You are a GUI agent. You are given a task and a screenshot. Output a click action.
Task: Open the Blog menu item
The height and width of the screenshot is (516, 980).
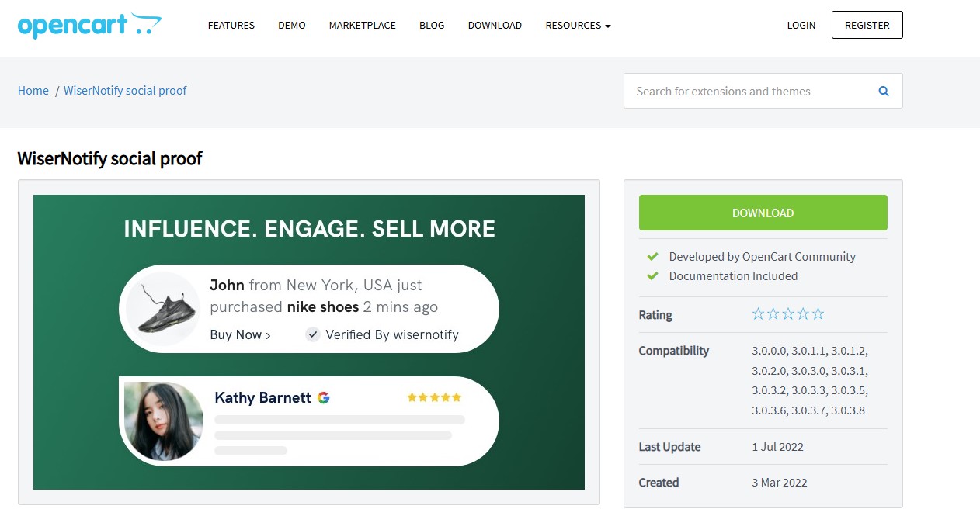coord(432,26)
